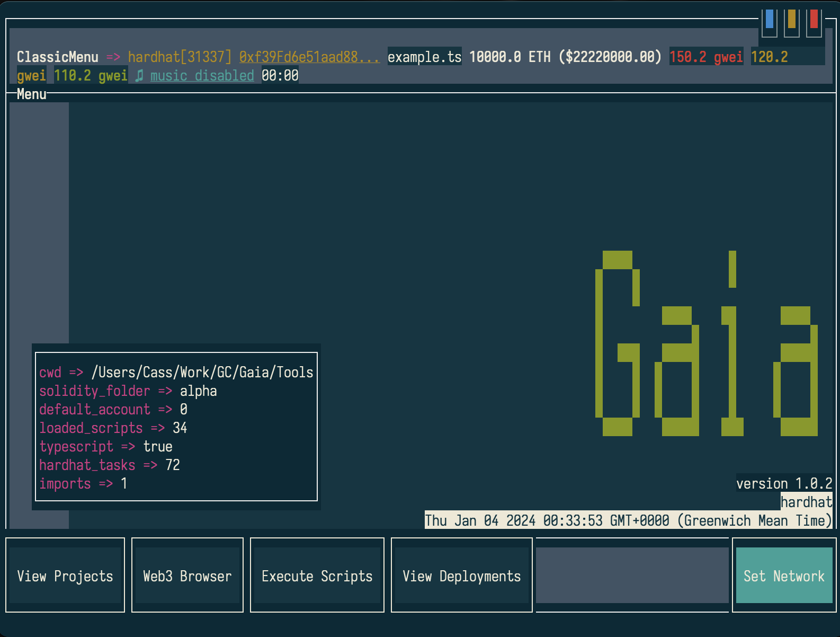Select the ClassicMenu label
The image size is (840, 637).
58,57
